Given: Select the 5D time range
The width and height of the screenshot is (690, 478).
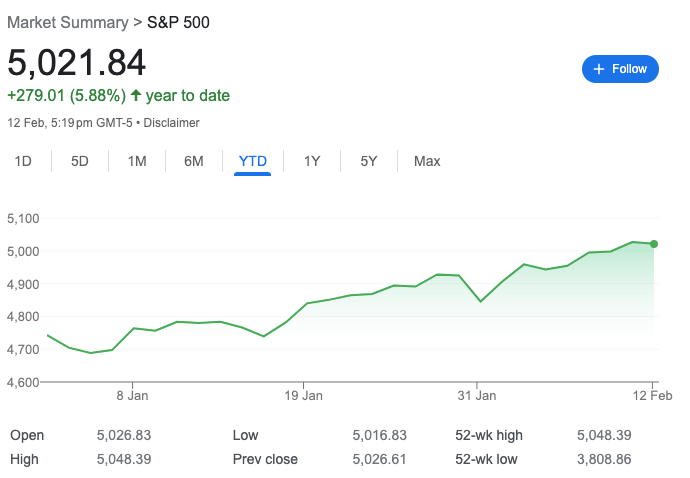Looking at the screenshot, I should pos(80,161).
